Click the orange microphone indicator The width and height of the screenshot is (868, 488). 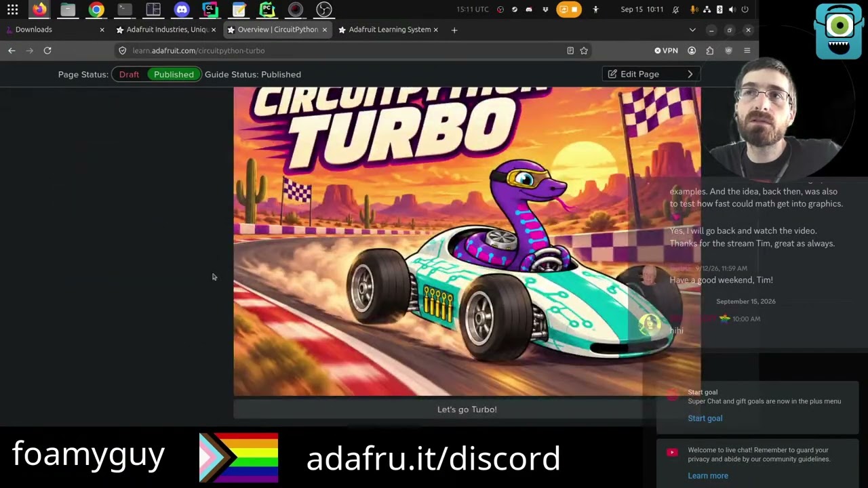[x=694, y=9]
